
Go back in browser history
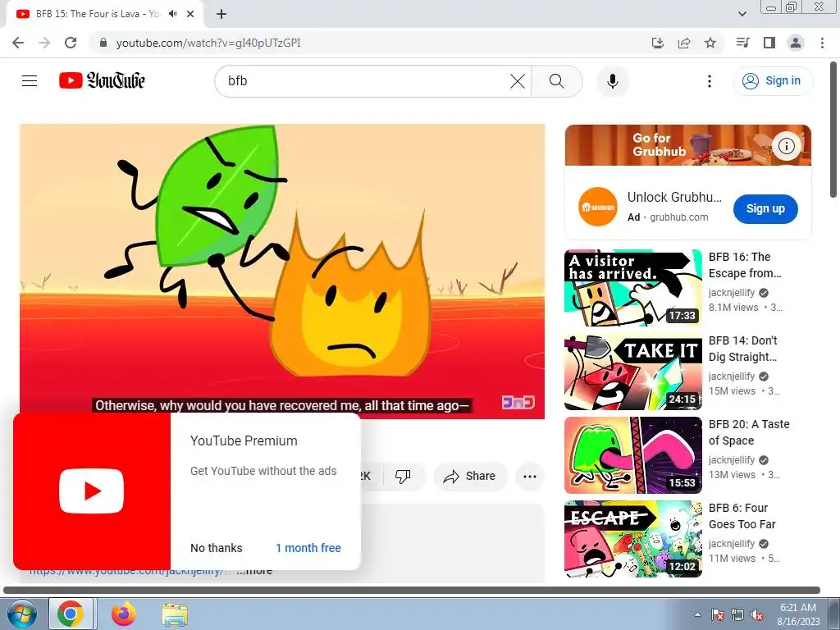[x=18, y=43]
